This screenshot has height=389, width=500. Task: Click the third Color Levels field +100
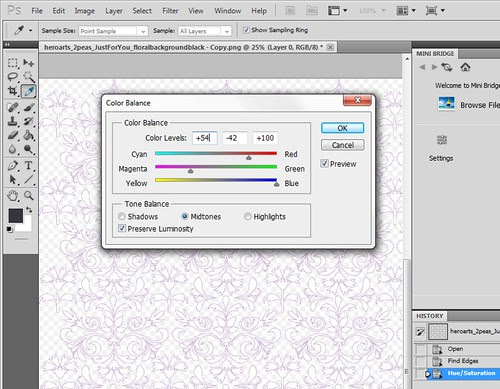pos(265,138)
